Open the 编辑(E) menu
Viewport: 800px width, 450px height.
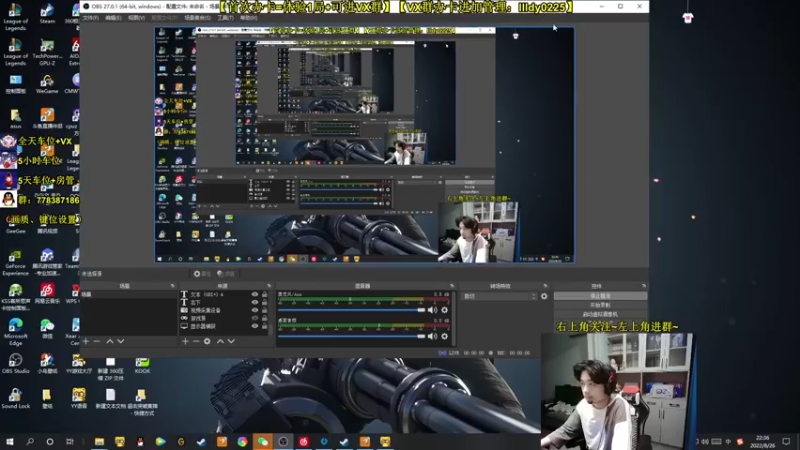click(113, 18)
